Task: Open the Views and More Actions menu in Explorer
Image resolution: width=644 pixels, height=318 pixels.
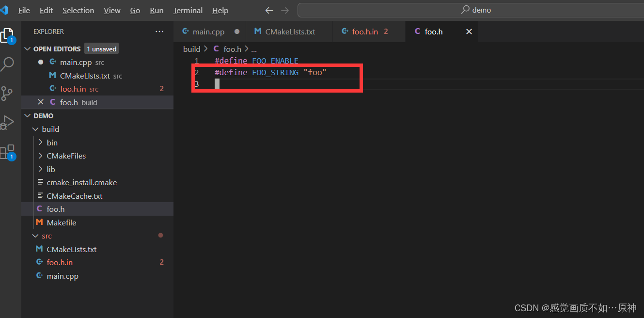Action: (x=159, y=31)
